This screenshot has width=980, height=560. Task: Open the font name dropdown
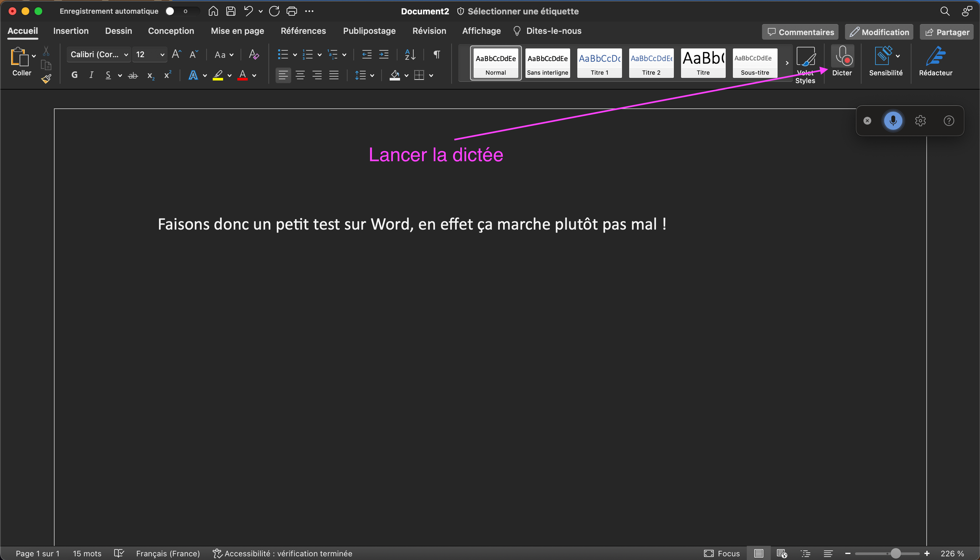(x=126, y=55)
